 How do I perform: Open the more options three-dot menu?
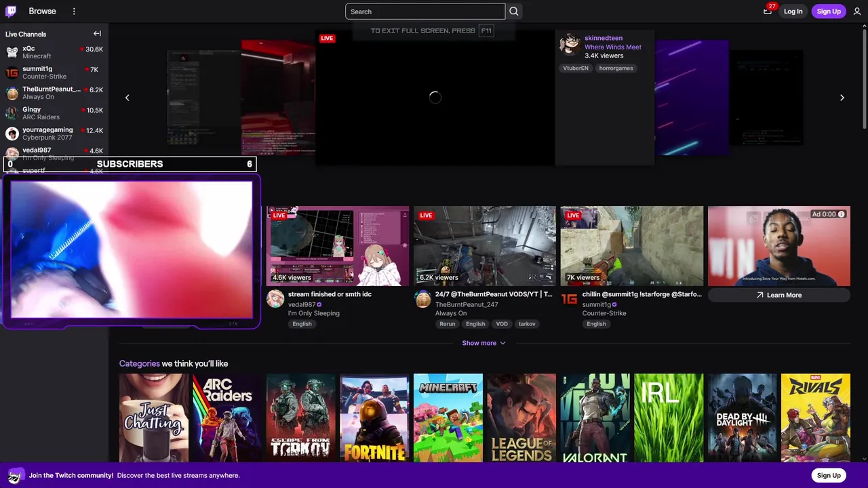(74, 12)
